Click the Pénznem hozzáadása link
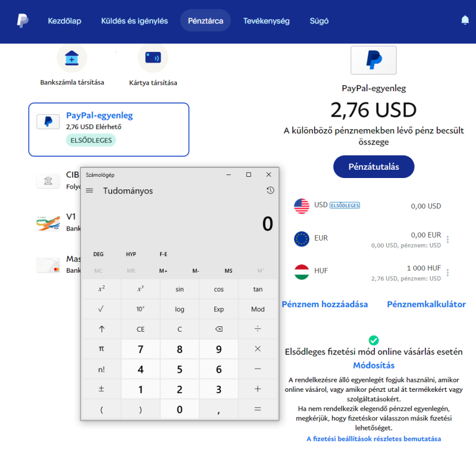476x449 pixels. click(x=325, y=304)
